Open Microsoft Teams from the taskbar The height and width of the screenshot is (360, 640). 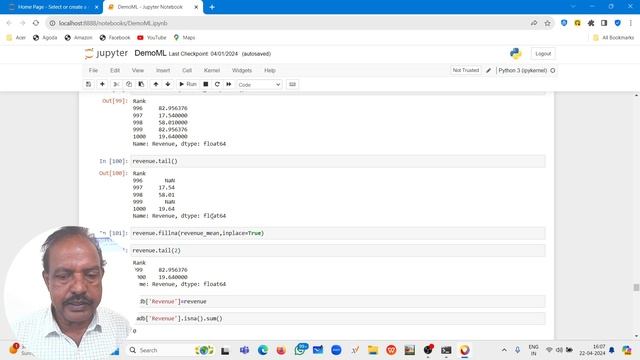tap(244, 350)
